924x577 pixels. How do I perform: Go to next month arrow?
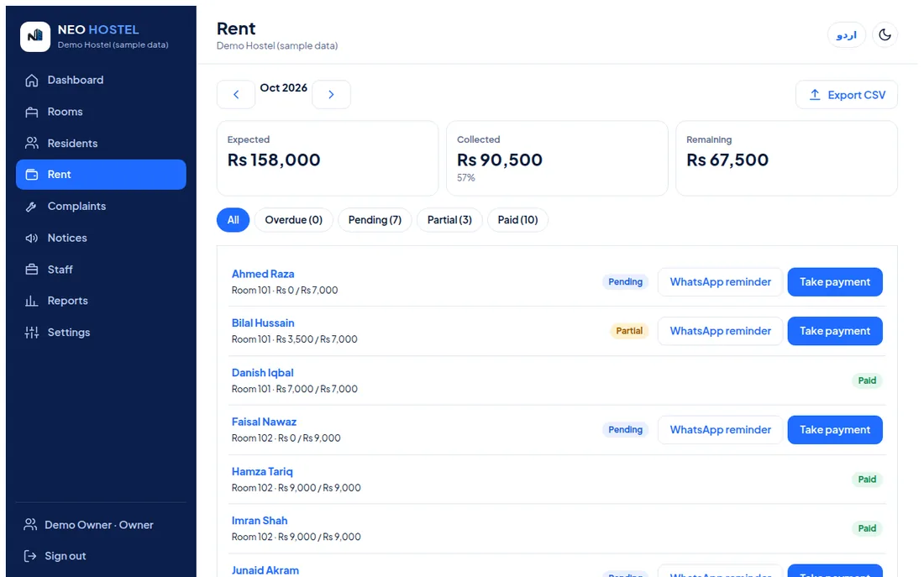331,94
